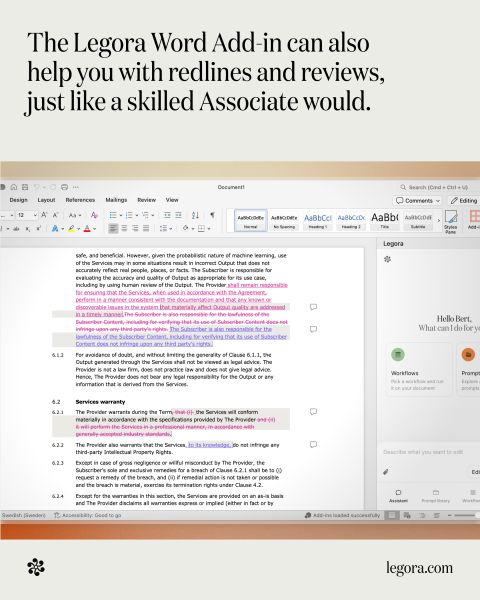Switch to the Legora Assistant tab
Image resolution: width=480 pixels, height=600 pixels.
tap(398, 496)
